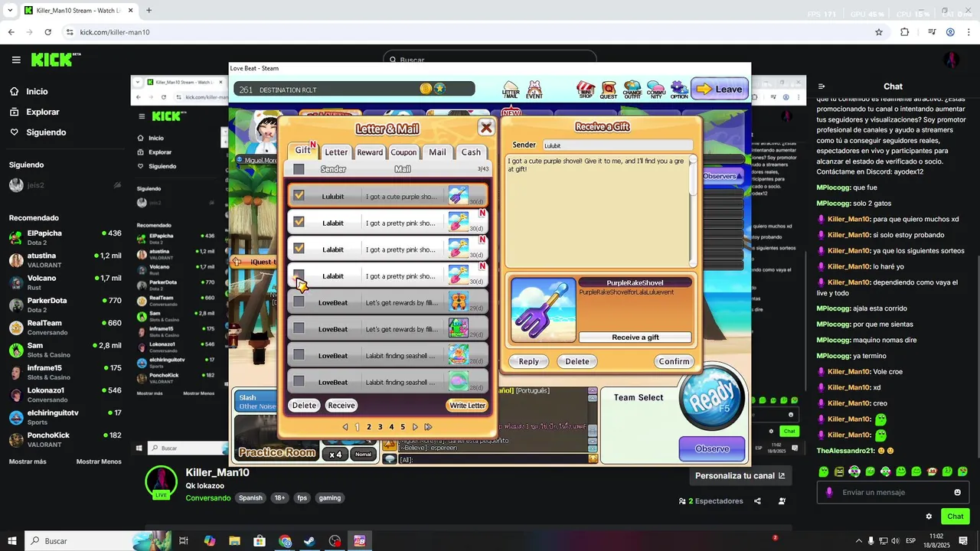Show hidden system tray icons
The width and height of the screenshot is (980, 551).
[x=857, y=541]
